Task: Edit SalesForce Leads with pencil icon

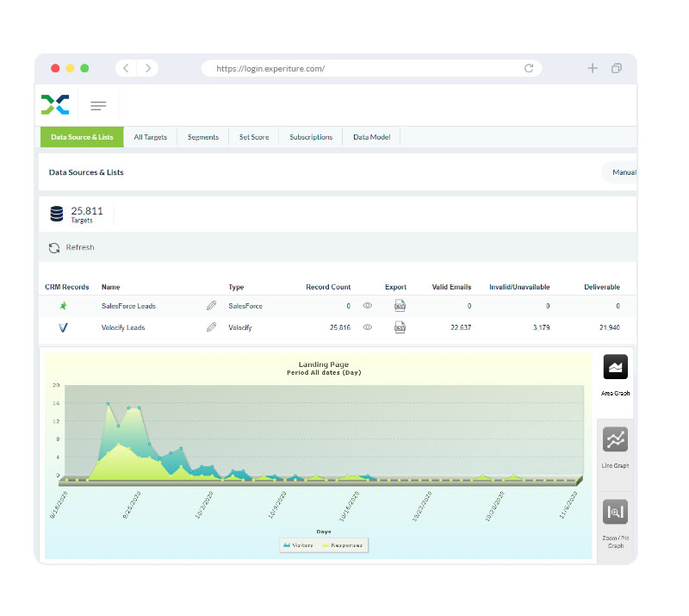Action: click(211, 305)
